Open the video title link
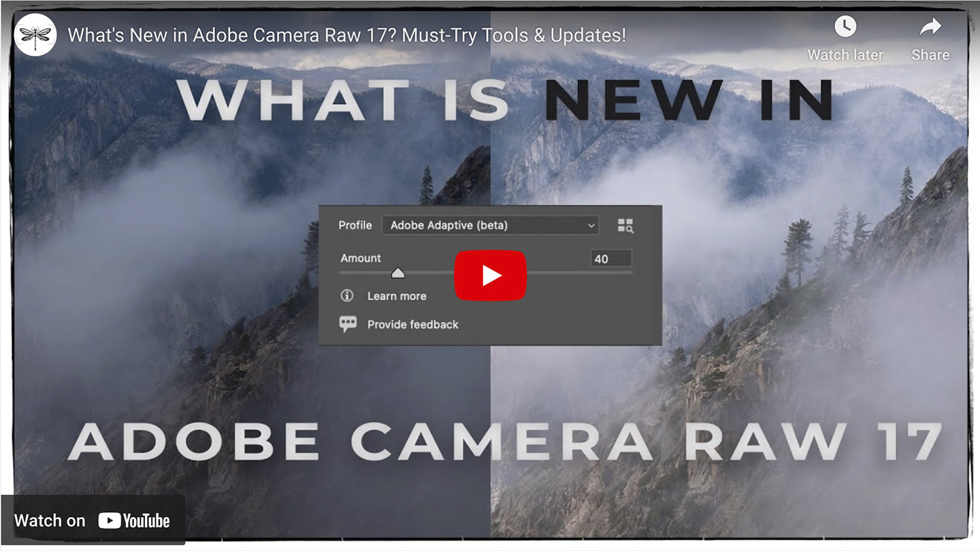980x551 pixels. [x=346, y=35]
